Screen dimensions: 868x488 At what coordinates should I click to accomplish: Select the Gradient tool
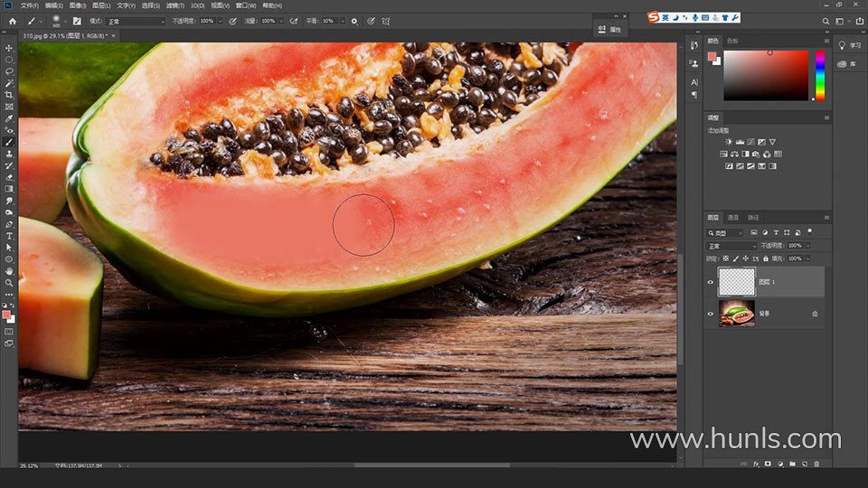pyautogui.click(x=9, y=189)
